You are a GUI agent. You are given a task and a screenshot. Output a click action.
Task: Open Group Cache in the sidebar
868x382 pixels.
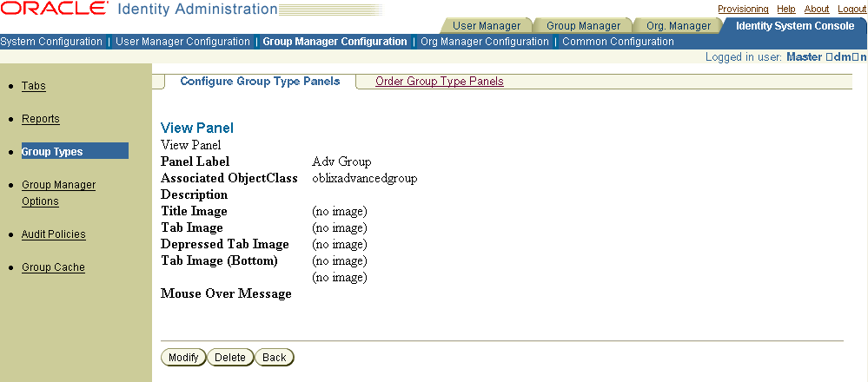[53, 267]
